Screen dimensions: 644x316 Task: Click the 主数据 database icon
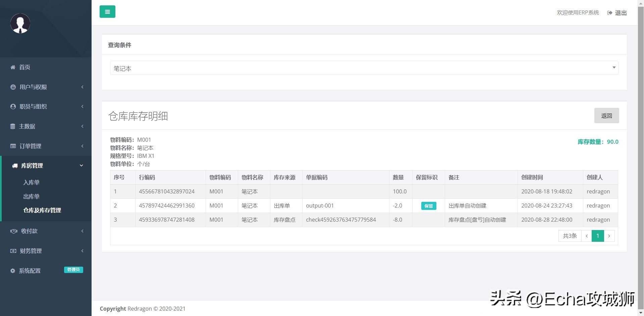point(13,126)
